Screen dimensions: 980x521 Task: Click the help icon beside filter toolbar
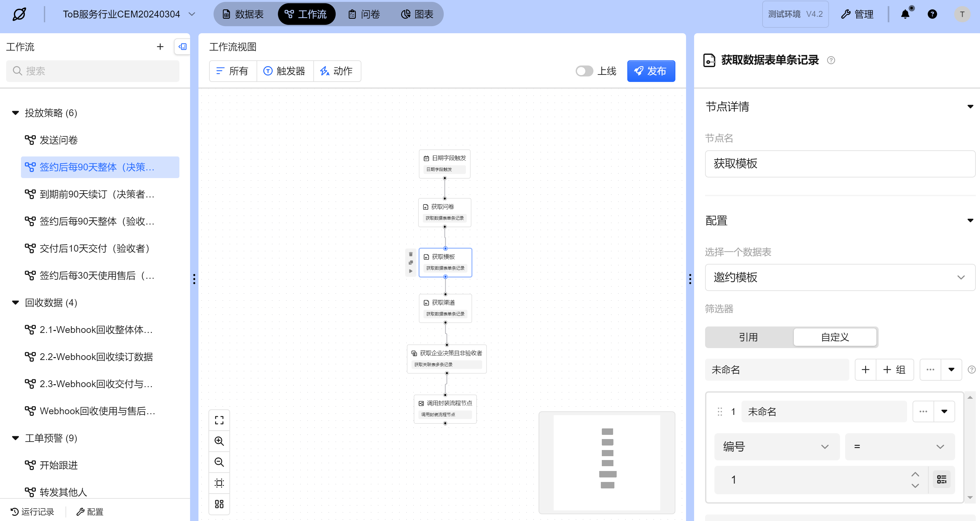pyautogui.click(x=971, y=369)
